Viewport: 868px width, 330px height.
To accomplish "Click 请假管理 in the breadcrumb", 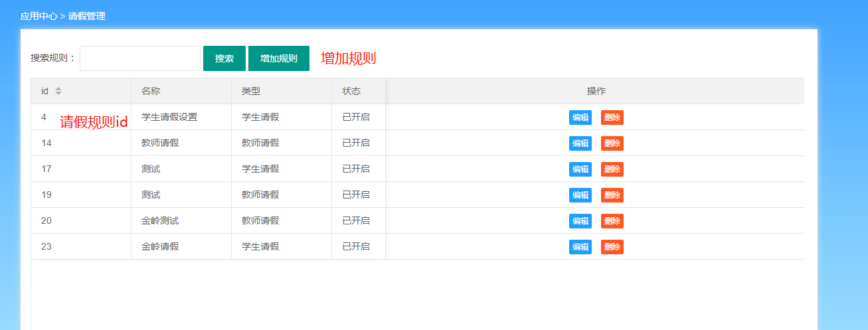I will tap(87, 16).
